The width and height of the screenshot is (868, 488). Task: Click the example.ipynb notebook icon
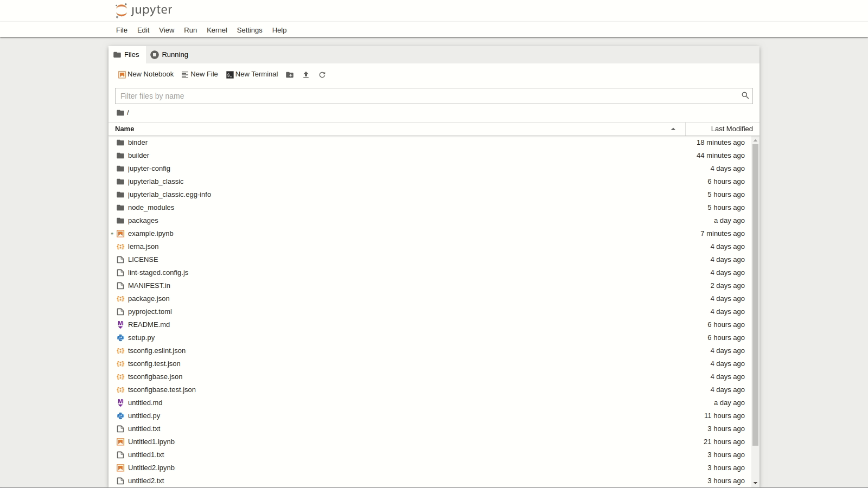[120, 234]
